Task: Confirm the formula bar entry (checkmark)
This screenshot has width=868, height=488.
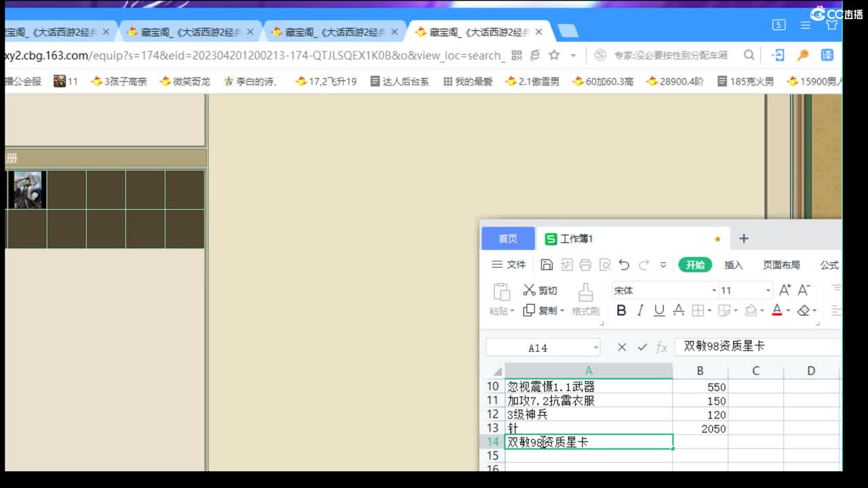Action: pos(642,347)
